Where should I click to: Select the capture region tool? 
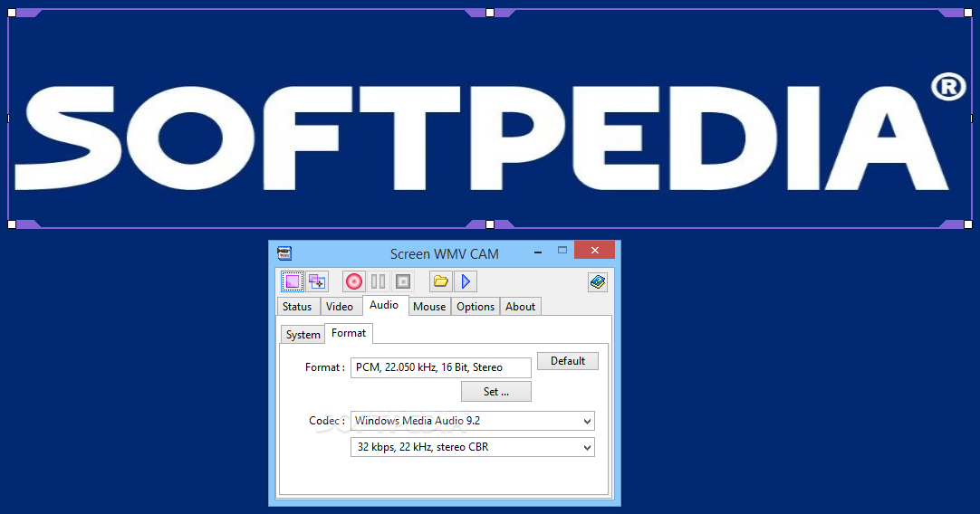point(292,281)
